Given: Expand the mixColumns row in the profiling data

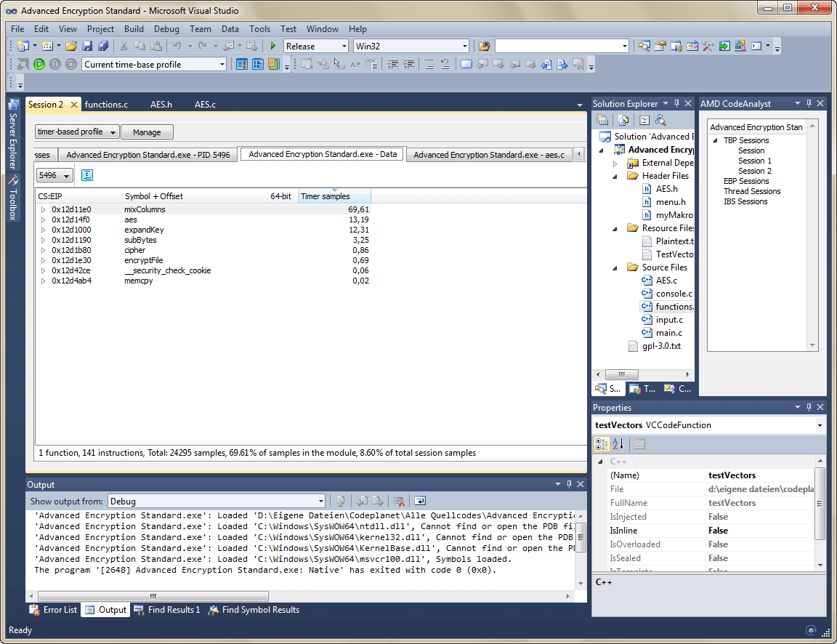Looking at the screenshot, I should (x=43, y=209).
